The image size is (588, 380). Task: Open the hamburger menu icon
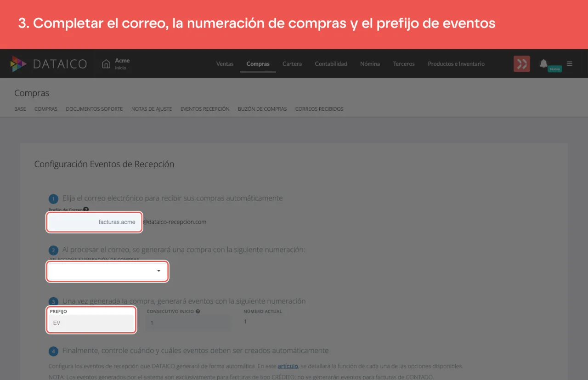coord(570,64)
